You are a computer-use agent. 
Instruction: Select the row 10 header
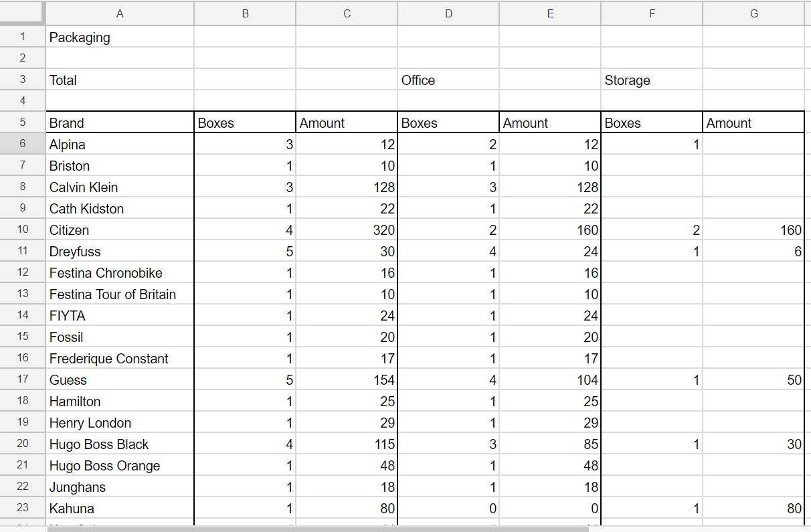(22, 230)
